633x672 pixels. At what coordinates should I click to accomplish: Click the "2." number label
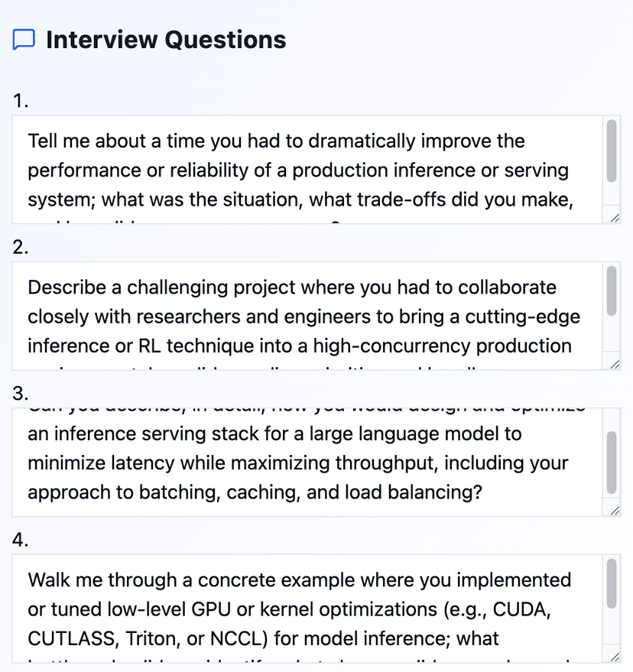pyautogui.click(x=18, y=247)
